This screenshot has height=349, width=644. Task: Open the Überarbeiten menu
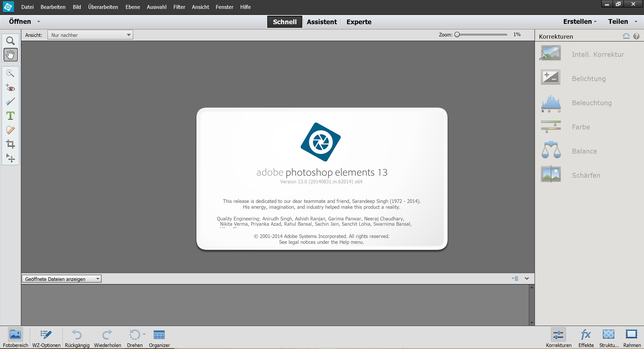[103, 7]
